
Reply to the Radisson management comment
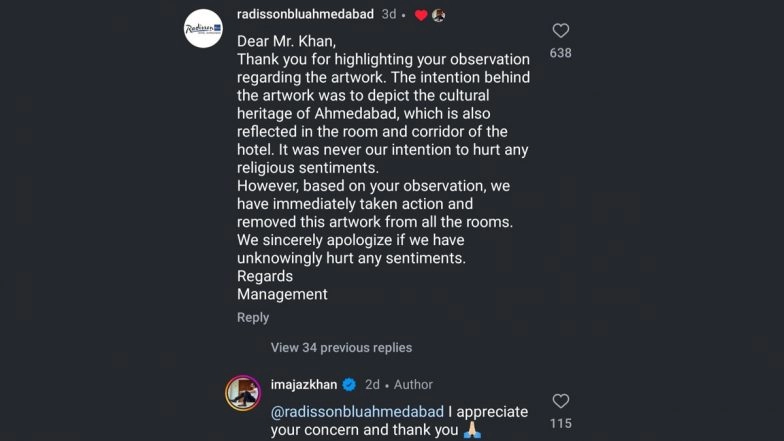[253, 317]
